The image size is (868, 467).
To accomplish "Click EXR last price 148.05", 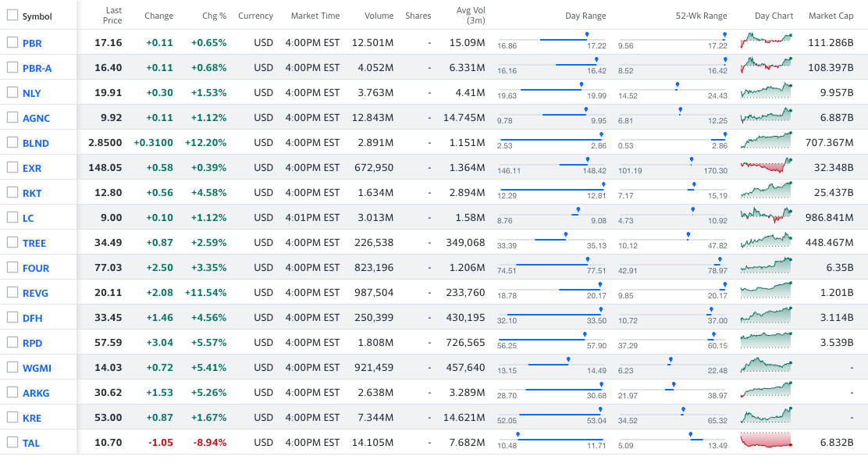I will pyautogui.click(x=105, y=167).
